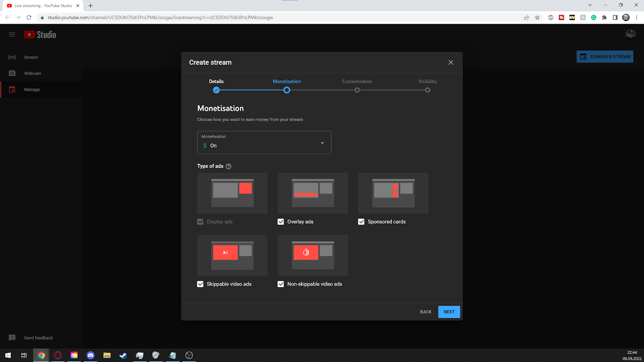
Task: Open the account avatar in Studio header
Action: (x=630, y=35)
